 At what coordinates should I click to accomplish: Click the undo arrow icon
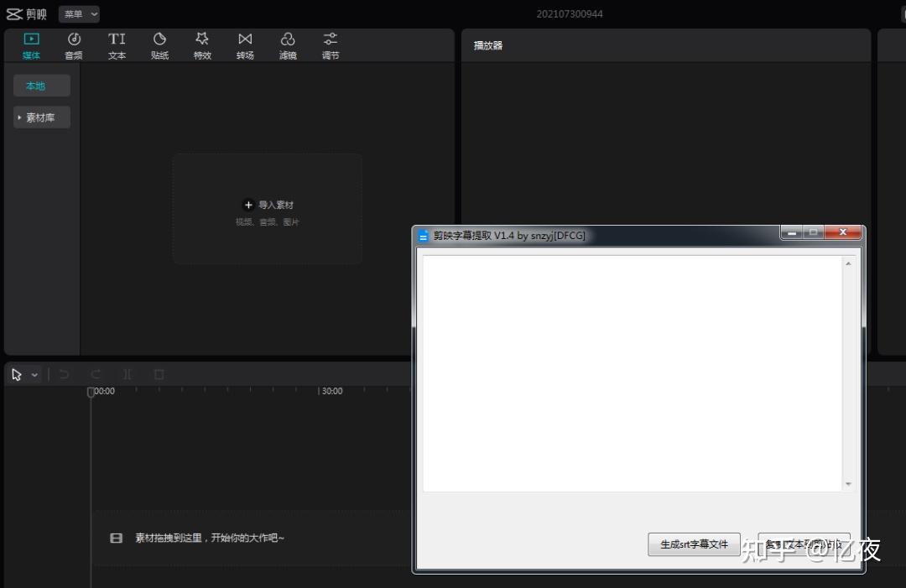(64, 374)
